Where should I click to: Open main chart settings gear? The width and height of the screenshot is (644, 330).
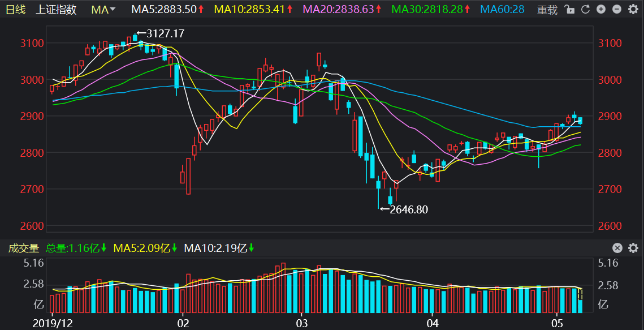point(633,10)
